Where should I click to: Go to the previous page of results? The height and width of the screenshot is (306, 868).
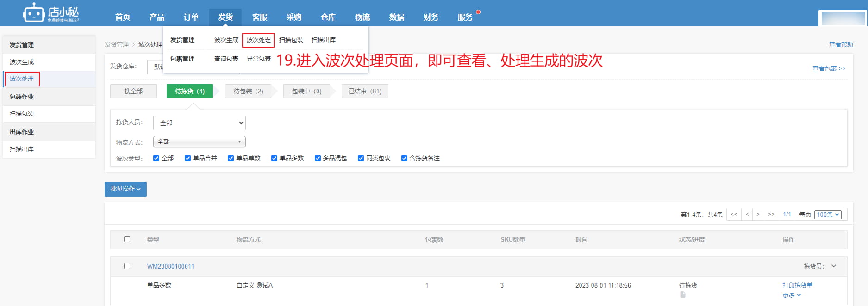747,214
